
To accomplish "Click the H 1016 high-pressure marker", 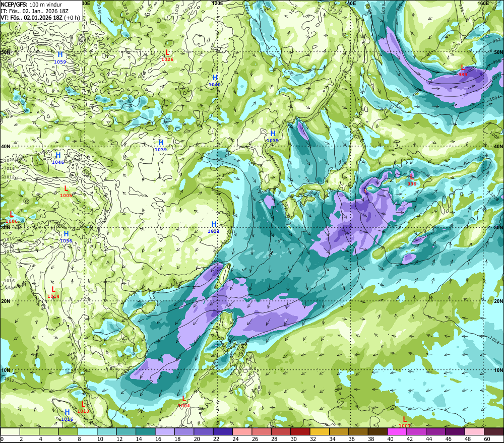I will pyautogui.click(x=67, y=415).
